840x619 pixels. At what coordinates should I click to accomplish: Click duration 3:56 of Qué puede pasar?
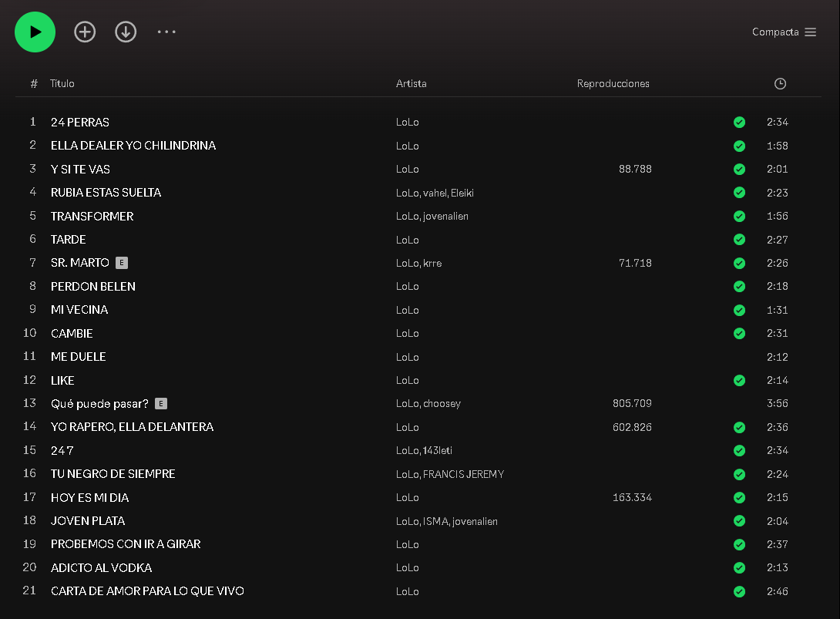(x=778, y=404)
